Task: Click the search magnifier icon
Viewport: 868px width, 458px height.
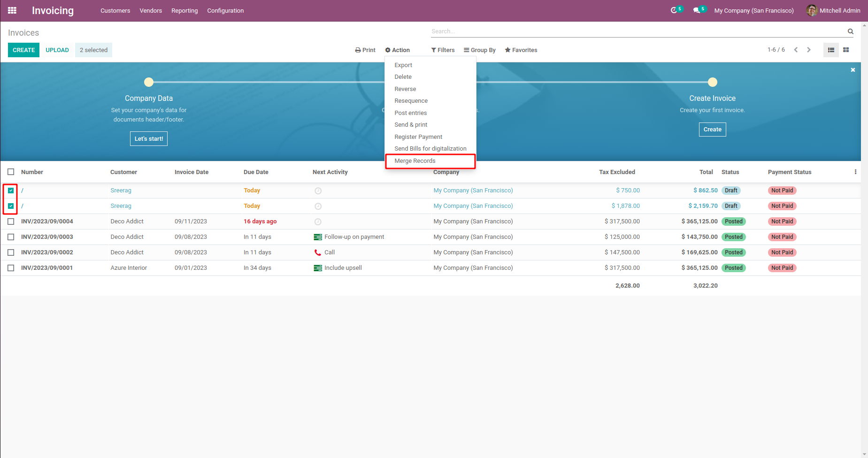Action: [850, 31]
